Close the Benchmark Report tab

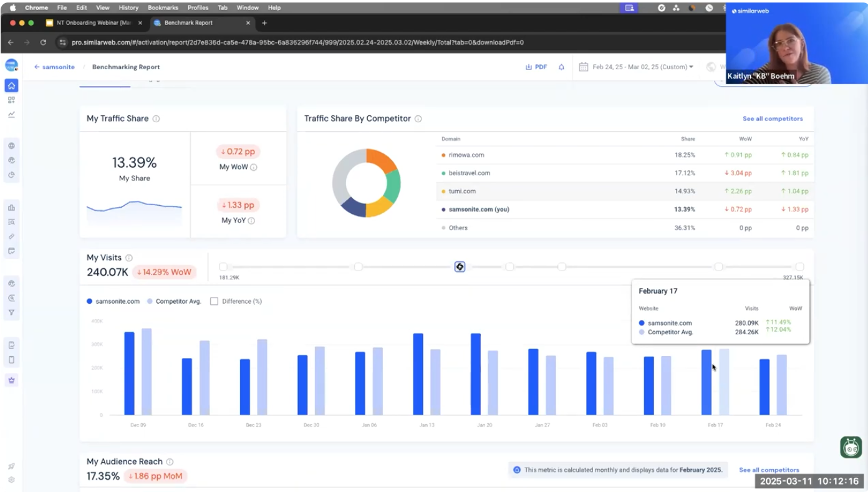point(248,23)
